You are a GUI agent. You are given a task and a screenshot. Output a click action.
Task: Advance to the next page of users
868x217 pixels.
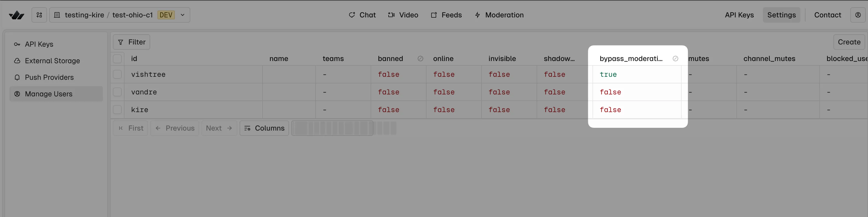219,128
